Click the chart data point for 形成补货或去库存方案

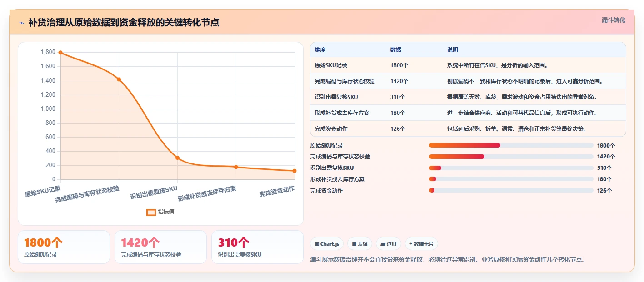(236, 167)
